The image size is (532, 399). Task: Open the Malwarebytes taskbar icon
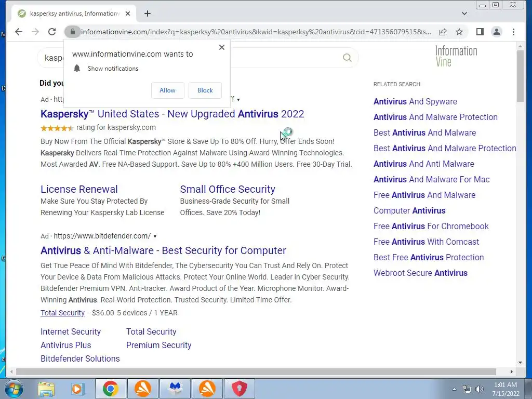(x=175, y=389)
